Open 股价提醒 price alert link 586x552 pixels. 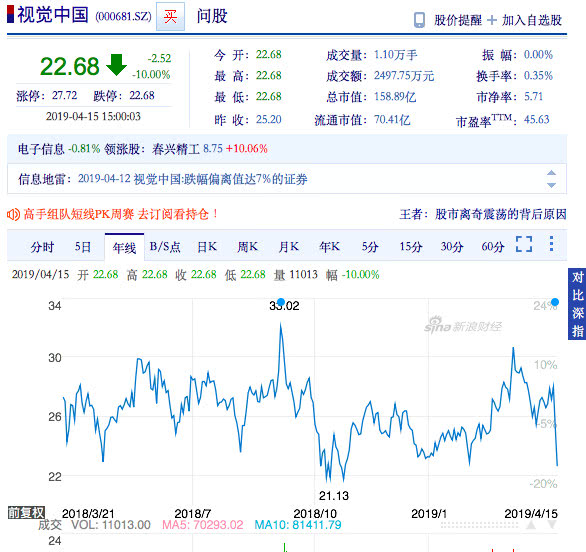(x=458, y=20)
